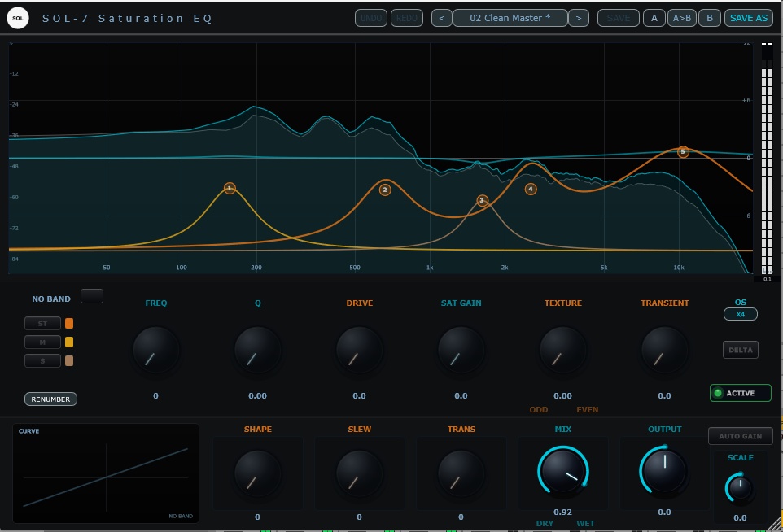The image size is (783, 532).
Task: Click the SLEW knob
Action: coord(360,473)
